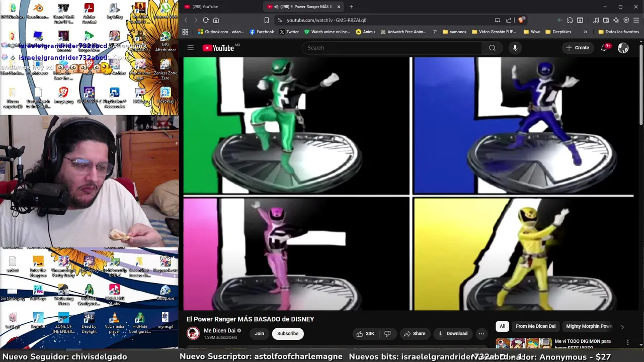Screen dimensions: 644x362
Task: Open Adobe Acrobat desktop shortcut
Action: pos(89,13)
